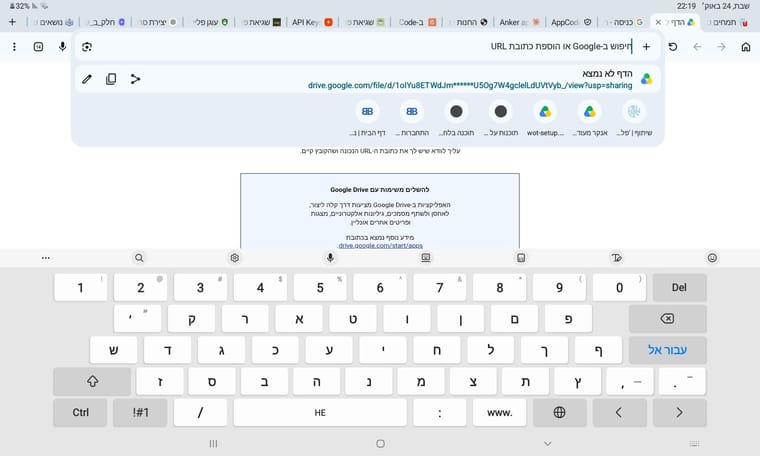Switch keyboard language with globe key
760x456 pixels.
pyautogui.click(x=559, y=412)
